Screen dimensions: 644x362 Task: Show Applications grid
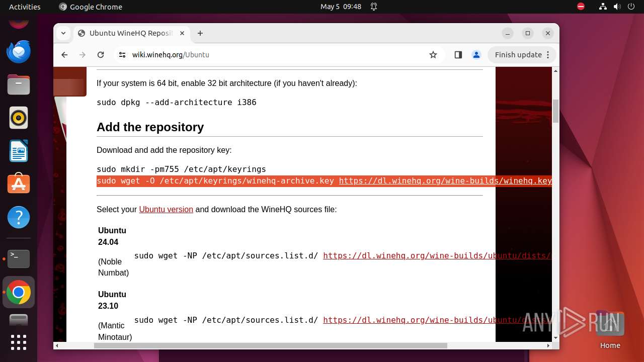[19, 342]
